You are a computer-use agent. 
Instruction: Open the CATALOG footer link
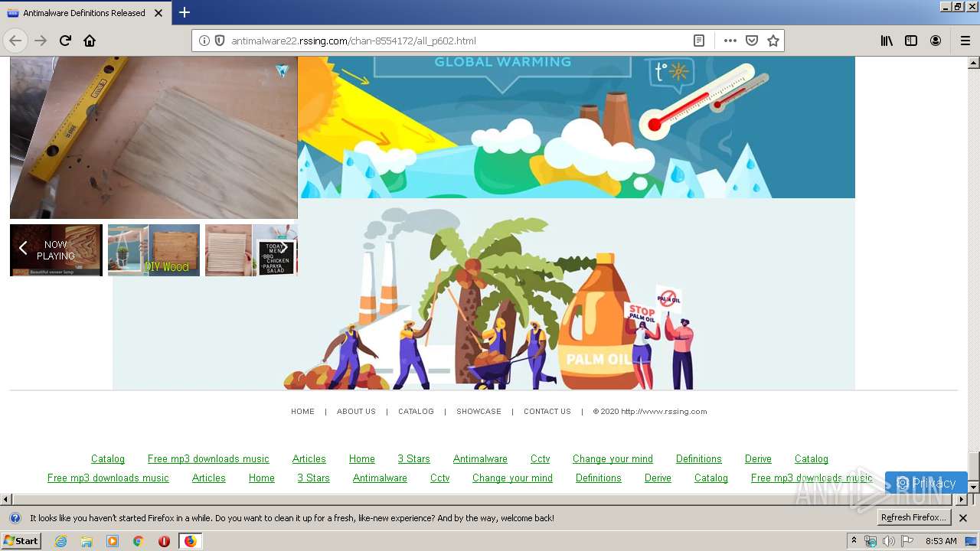point(416,412)
